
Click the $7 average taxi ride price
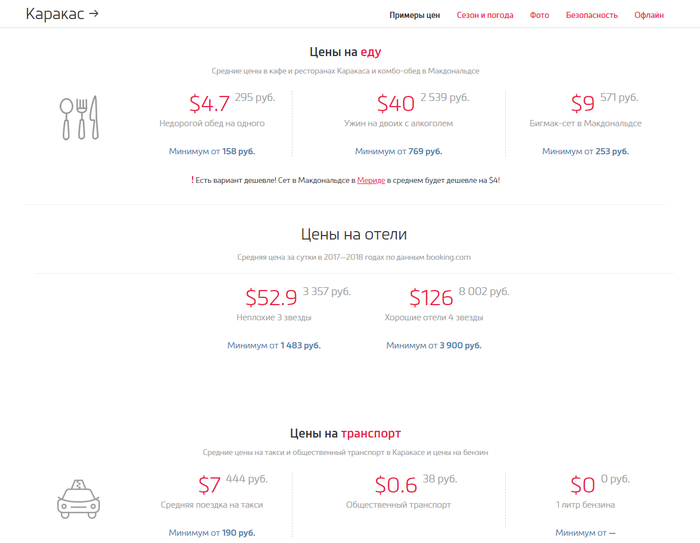click(209, 485)
